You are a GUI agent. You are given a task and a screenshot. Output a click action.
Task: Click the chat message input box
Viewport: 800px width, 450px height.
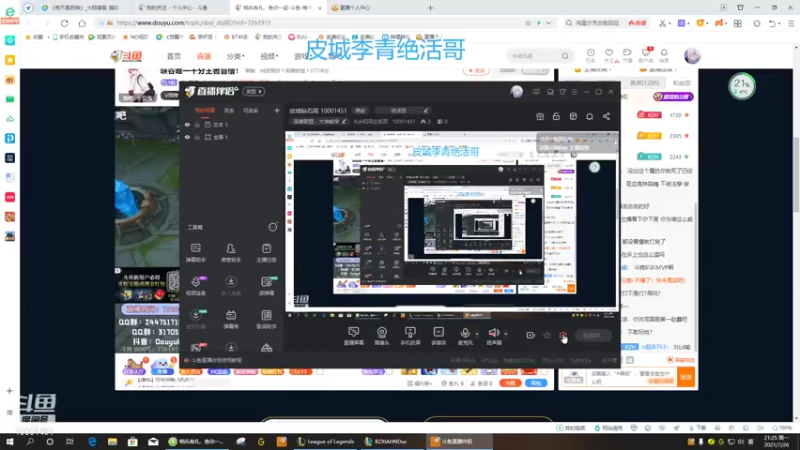[630, 377]
